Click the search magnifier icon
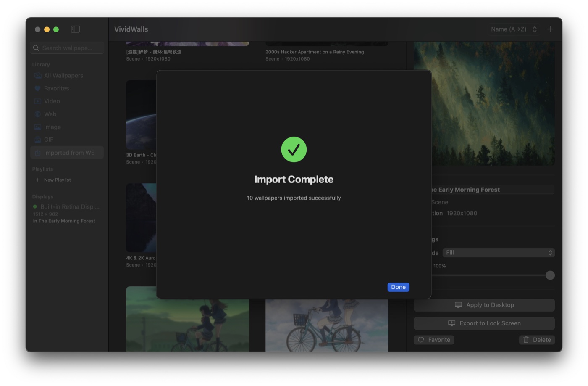This screenshot has height=386, width=588. pyautogui.click(x=36, y=48)
